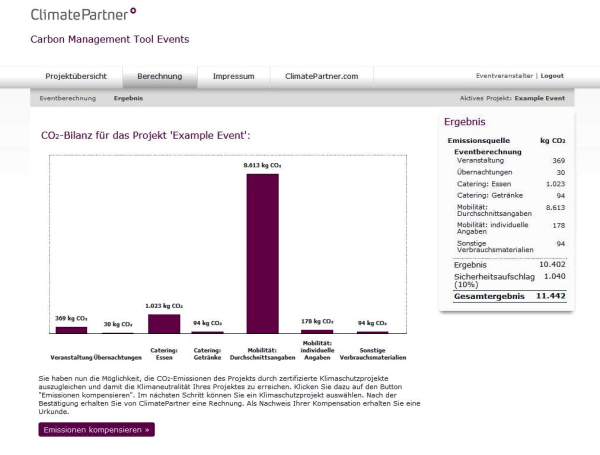Open the Projektübersicht tab

pos(76,76)
